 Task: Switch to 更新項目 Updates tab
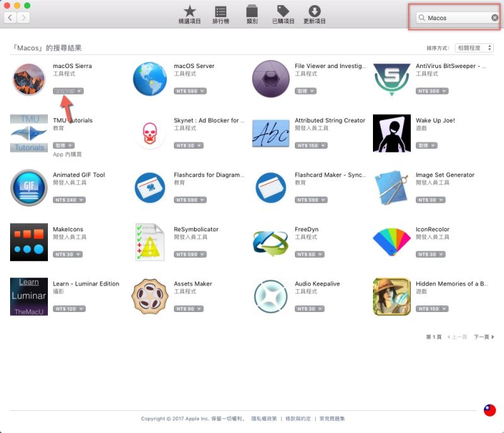(x=314, y=14)
